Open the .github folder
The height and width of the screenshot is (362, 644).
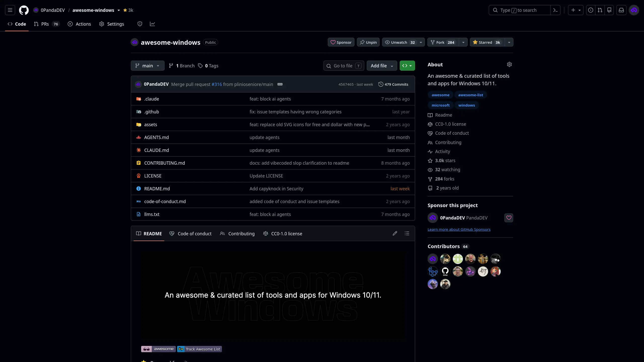(151, 112)
